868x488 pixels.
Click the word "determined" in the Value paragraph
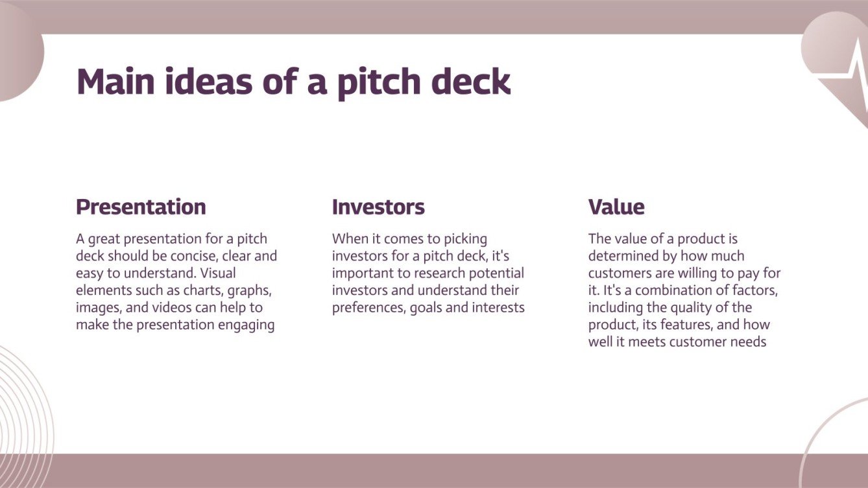(x=624, y=256)
